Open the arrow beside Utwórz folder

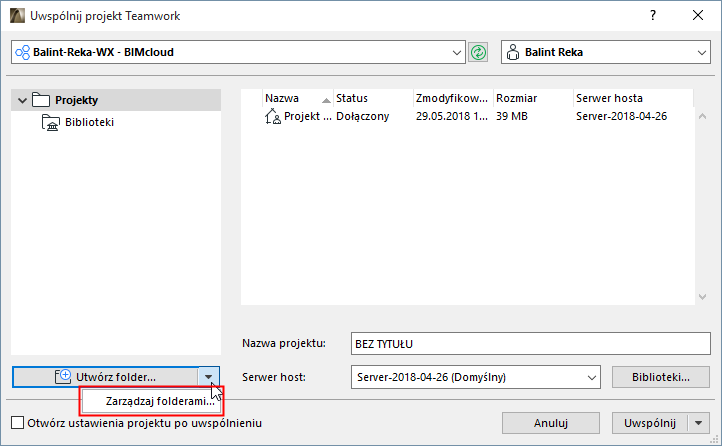tap(209, 377)
